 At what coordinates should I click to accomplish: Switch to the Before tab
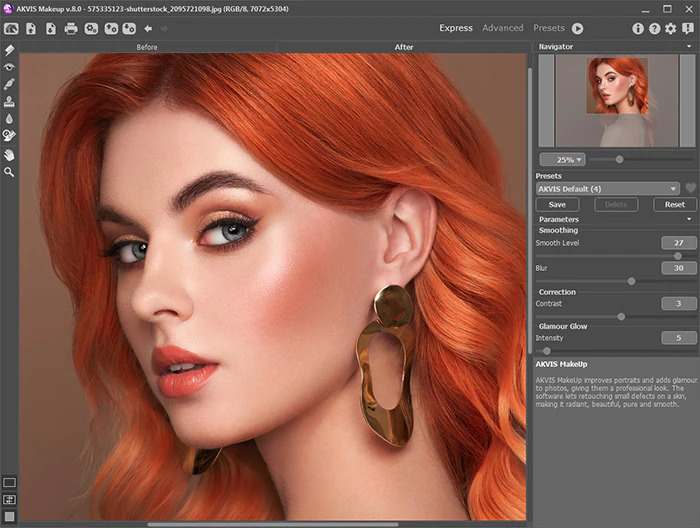tap(146, 47)
